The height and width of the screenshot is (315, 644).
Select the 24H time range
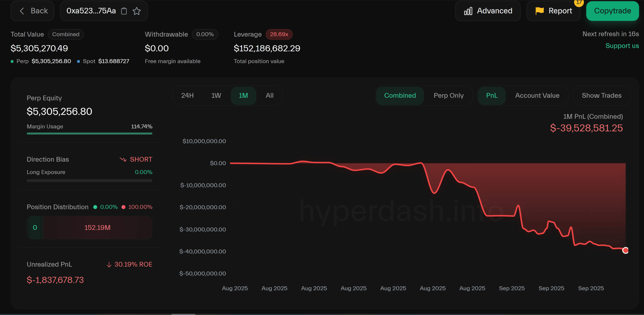coord(187,95)
